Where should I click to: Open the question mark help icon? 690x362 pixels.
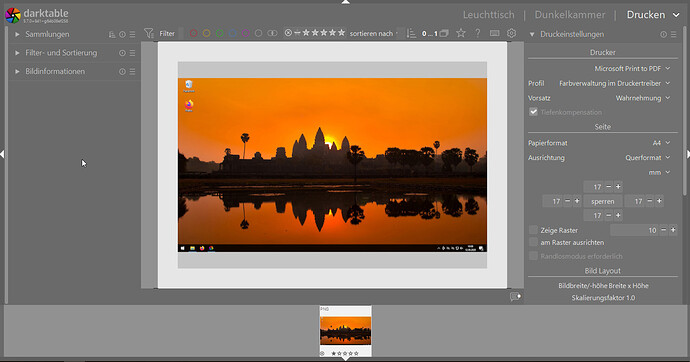[x=477, y=33]
